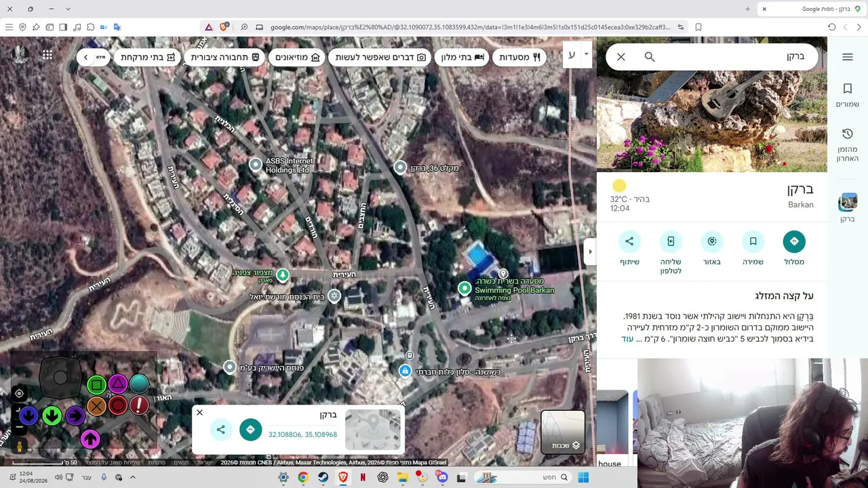This screenshot has height=488, width=868.
Task: Open the Google apps grid
Action: tap(47, 55)
